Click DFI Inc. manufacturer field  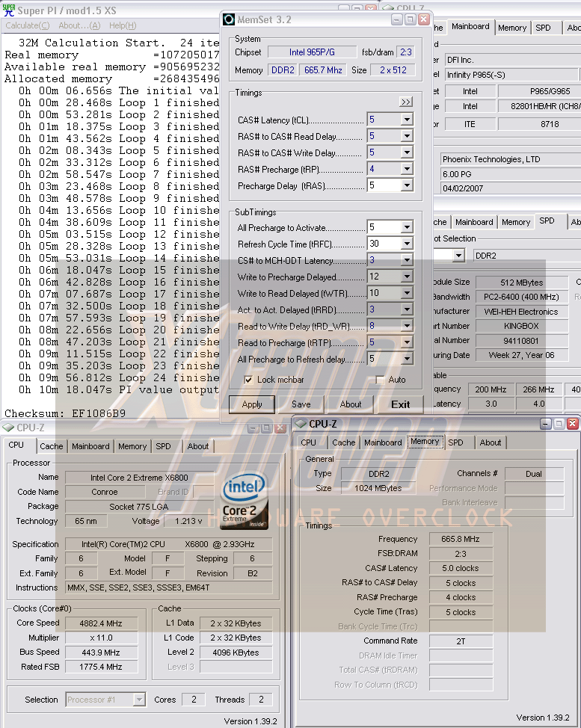coord(512,60)
